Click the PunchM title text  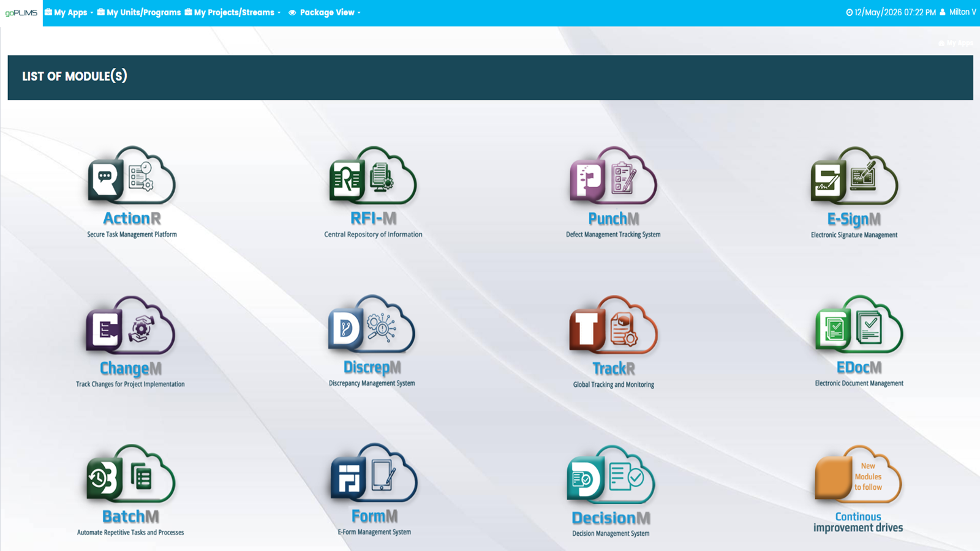tap(613, 219)
